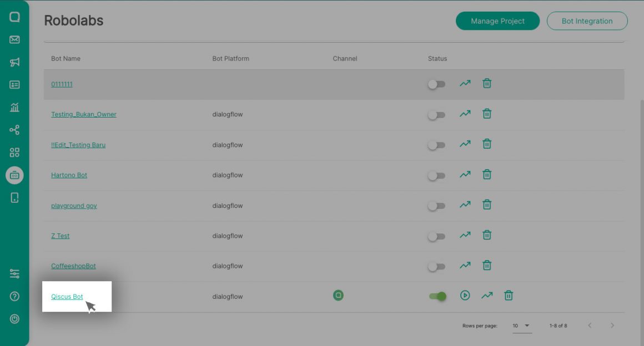Screen dimensions: 644x346
Task: Select the active Robolabs robot icon
Action: pos(14,175)
